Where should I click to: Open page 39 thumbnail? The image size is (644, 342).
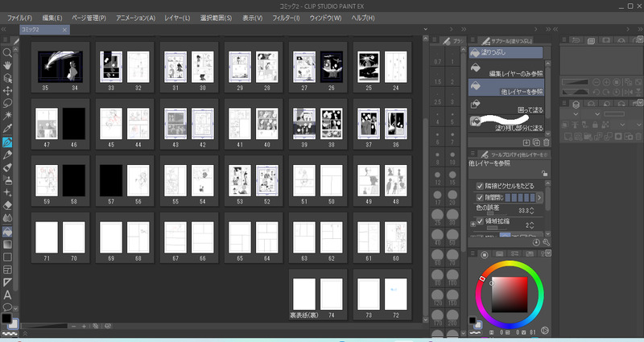304,124
